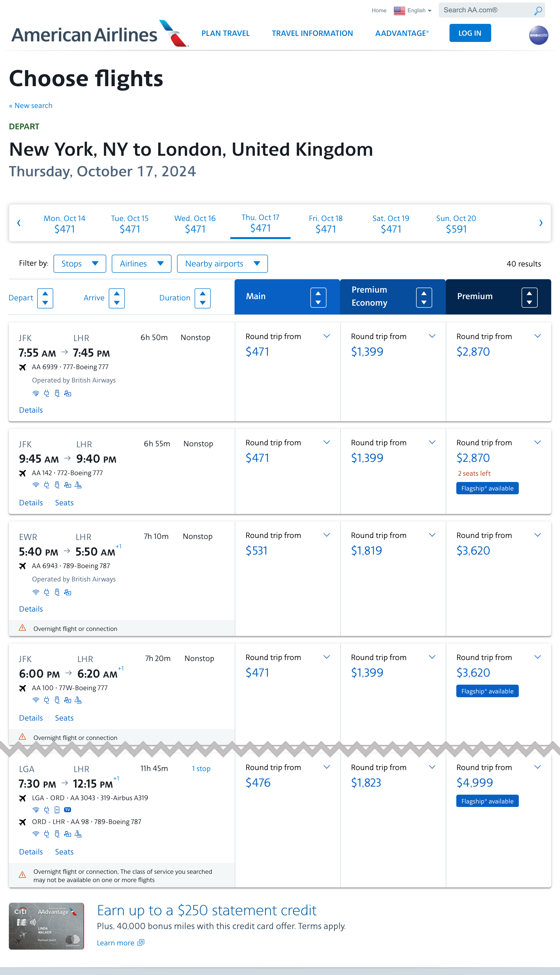
Task: Select the power outlet icon for AA 142
Action: point(46,485)
